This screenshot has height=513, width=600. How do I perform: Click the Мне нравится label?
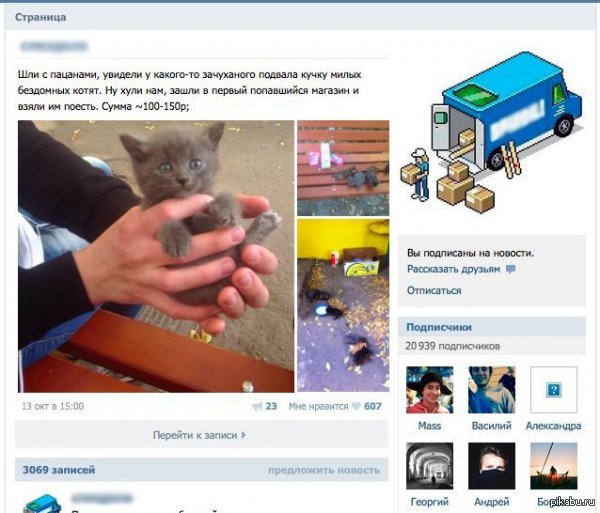[318, 406]
